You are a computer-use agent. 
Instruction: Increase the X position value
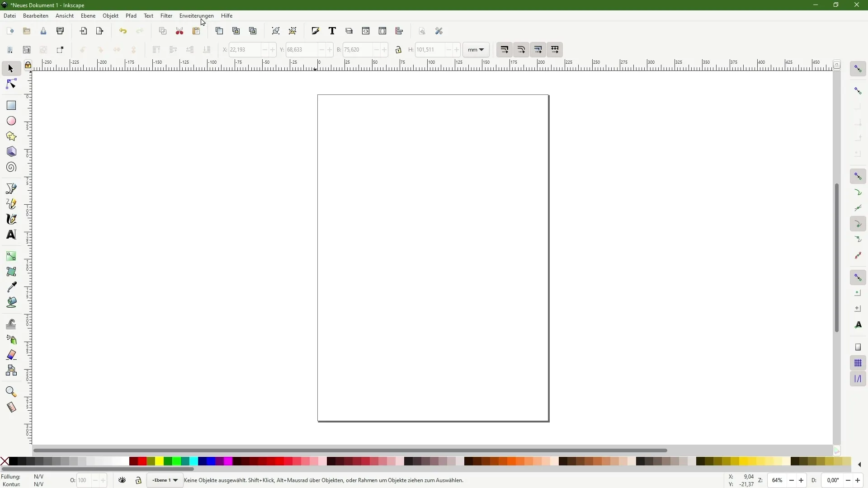tap(273, 50)
